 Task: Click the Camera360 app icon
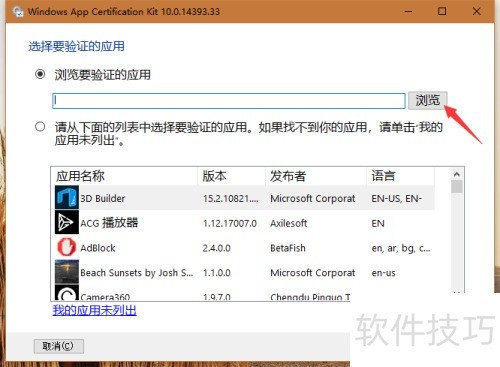[67, 293]
